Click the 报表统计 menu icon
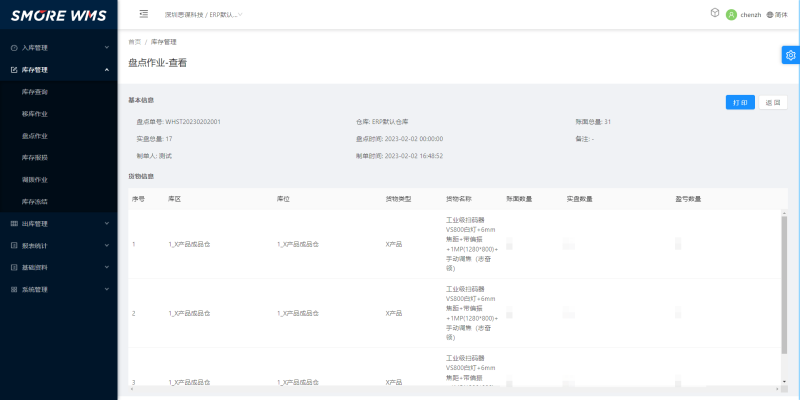 click(x=13, y=245)
